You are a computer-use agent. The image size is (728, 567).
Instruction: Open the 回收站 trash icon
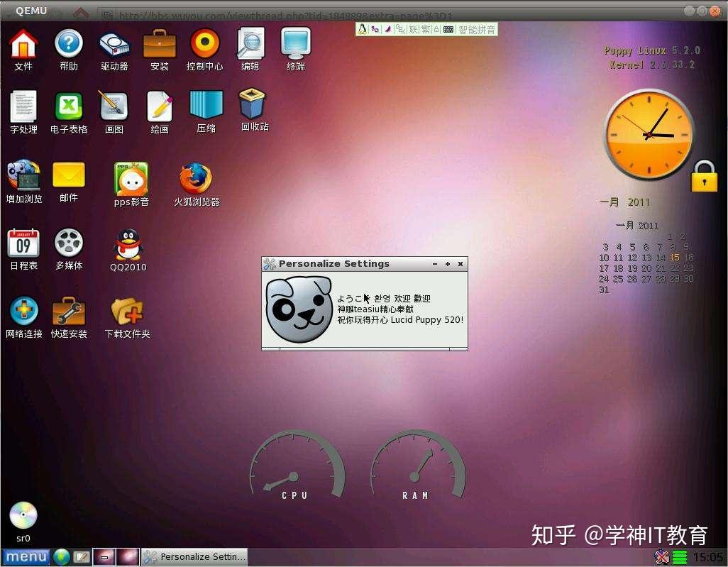[x=252, y=103]
